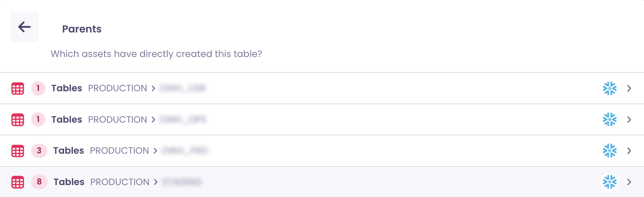Expand the 3 Tables row via its right chevron
The image size is (644, 197).
coord(629,151)
